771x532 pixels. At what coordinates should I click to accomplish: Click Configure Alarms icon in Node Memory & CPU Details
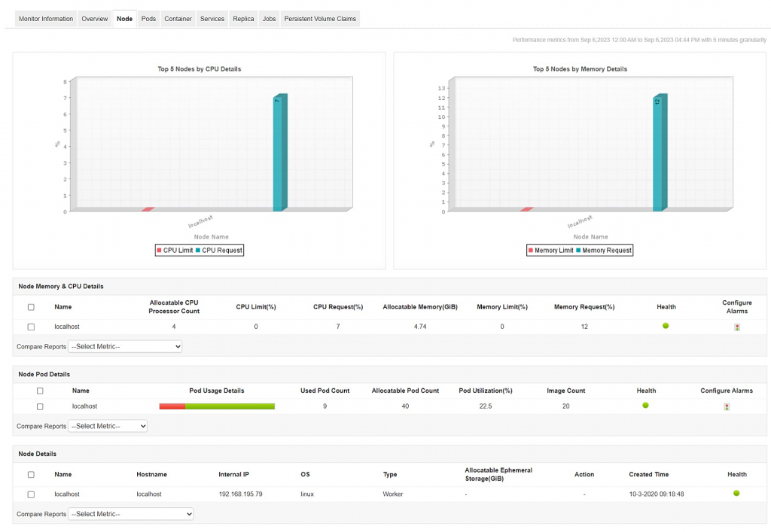(737, 326)
